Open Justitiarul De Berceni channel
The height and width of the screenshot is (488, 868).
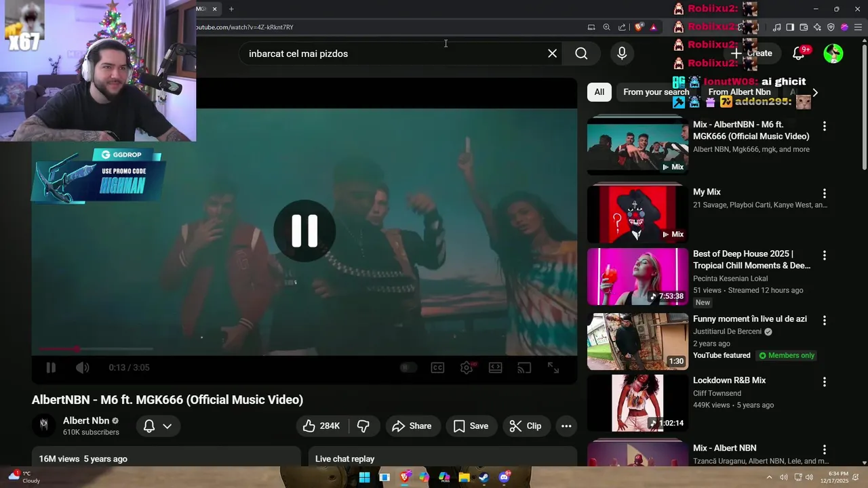click(x=727, y=331)
